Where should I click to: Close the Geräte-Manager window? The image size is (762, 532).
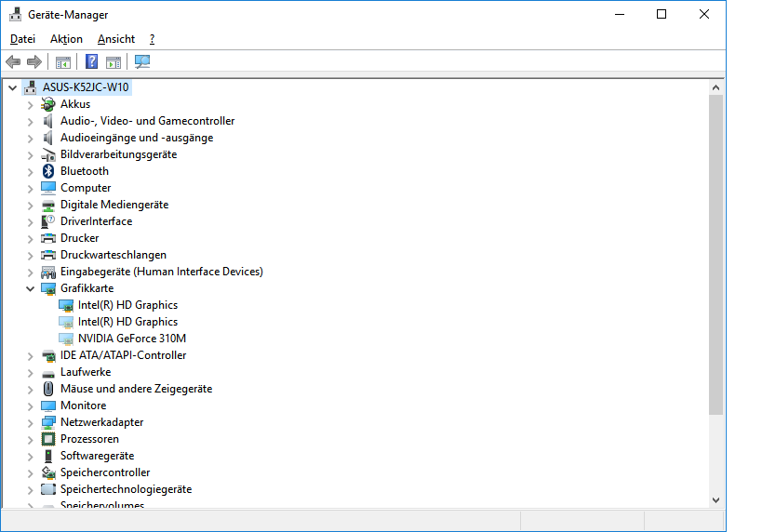click(x=704, y=15)
